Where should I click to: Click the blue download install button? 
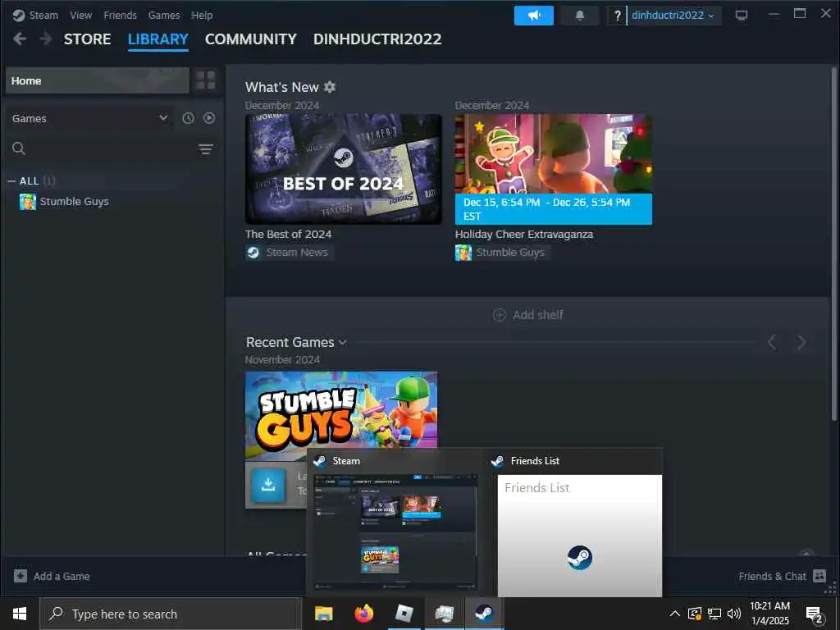268,485
